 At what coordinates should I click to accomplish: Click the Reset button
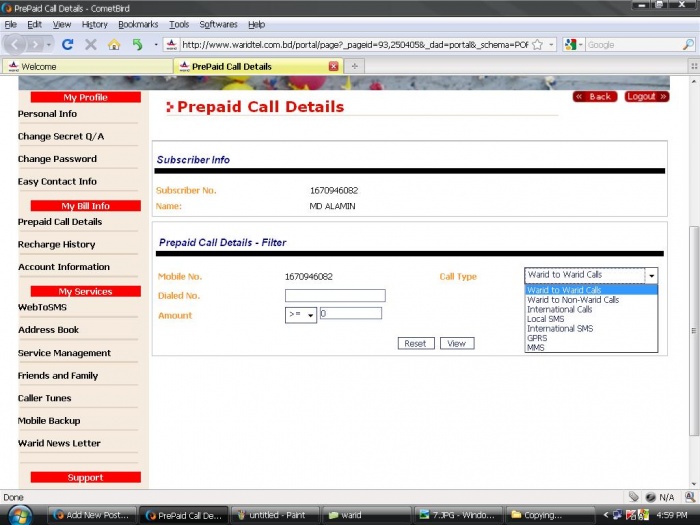click(x=416, y=343)
